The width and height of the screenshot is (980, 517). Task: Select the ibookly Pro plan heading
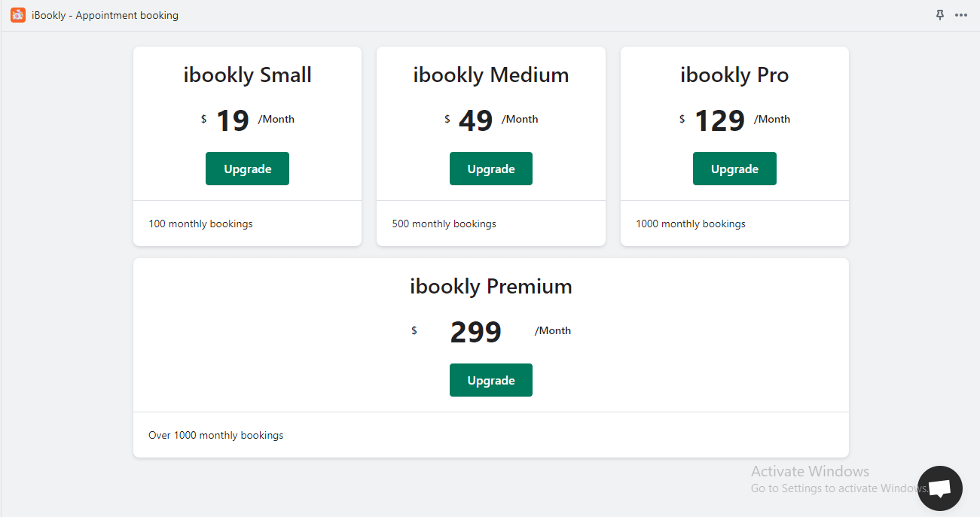click(x=734, y=75)
